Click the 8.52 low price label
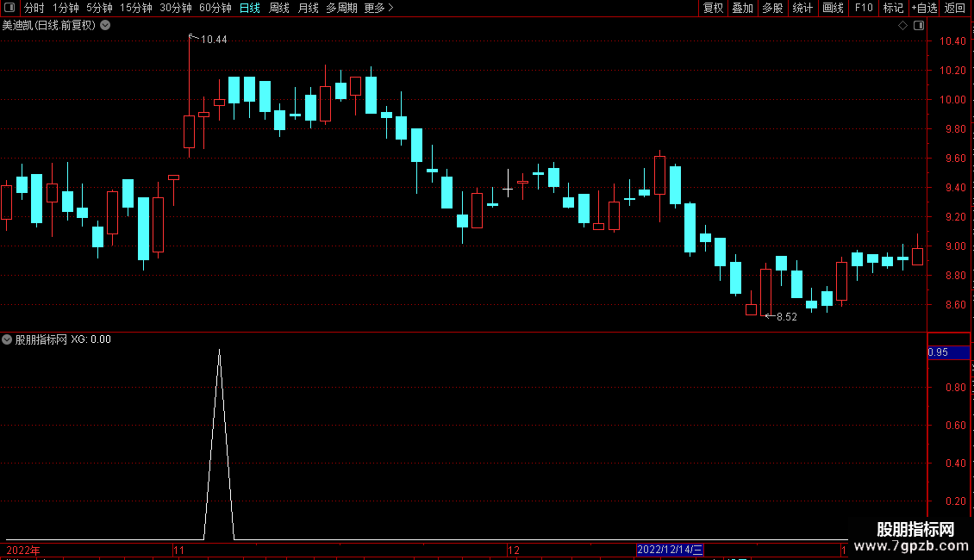Image resolution: width=974 pixels, height=560 pixels. pyautogui.click(x=786, y=317)
